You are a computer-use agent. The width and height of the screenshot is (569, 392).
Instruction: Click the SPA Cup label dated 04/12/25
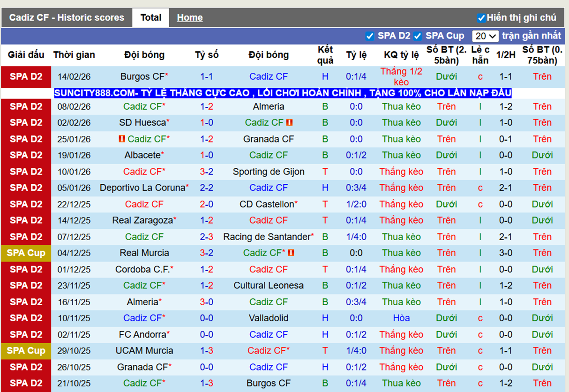26,253
